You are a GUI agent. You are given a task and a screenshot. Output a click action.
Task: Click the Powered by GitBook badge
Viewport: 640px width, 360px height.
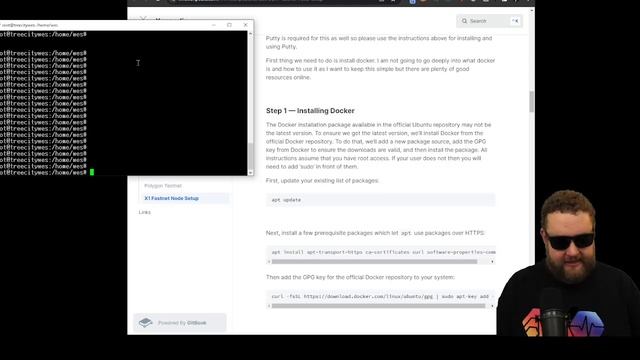[180, 323]
